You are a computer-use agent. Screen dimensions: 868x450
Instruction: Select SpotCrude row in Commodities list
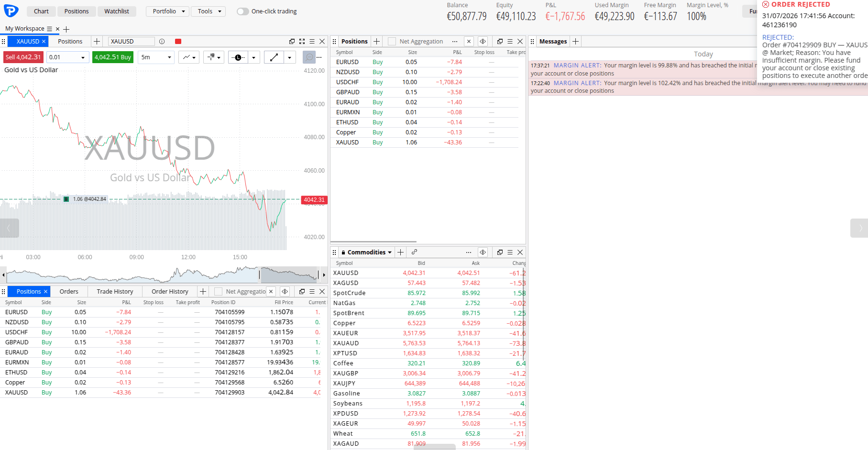coord(429,293)
